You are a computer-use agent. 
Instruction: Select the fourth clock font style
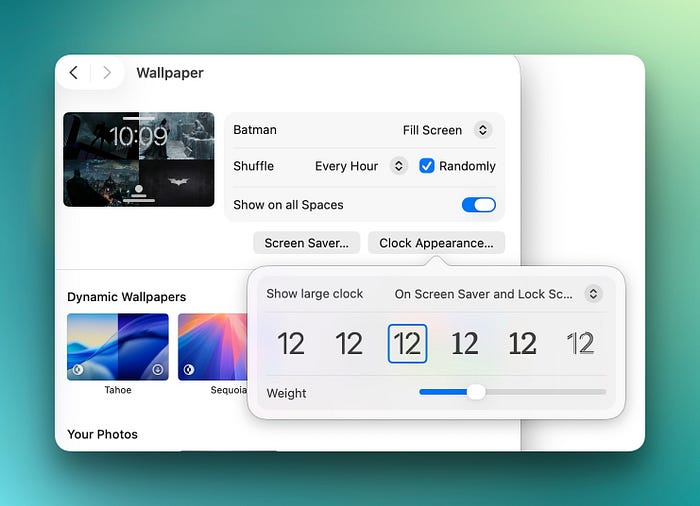[465, 343]
